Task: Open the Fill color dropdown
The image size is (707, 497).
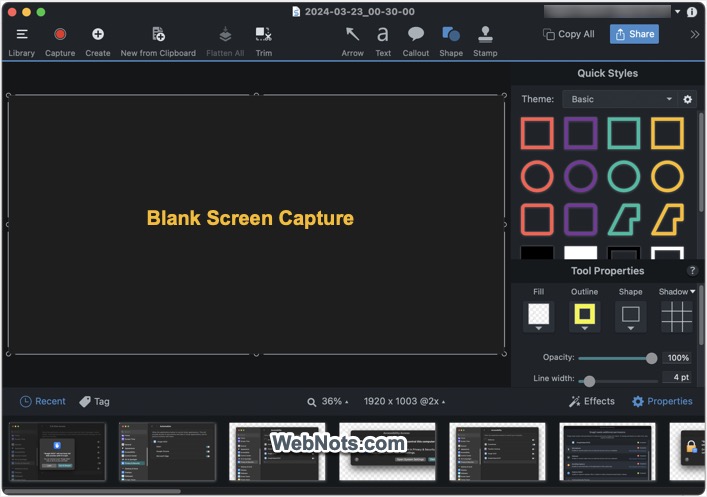Action: click(x=538, y=317)
